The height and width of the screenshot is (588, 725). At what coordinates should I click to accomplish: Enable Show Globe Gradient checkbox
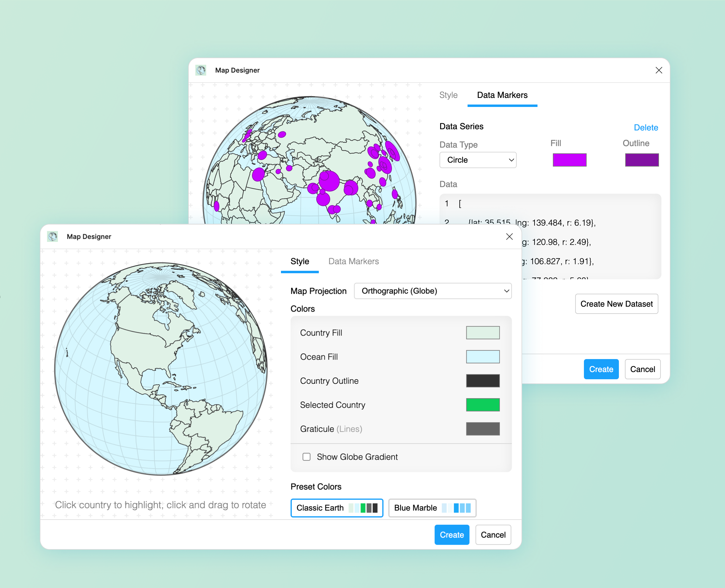click(x=306, y=457)
